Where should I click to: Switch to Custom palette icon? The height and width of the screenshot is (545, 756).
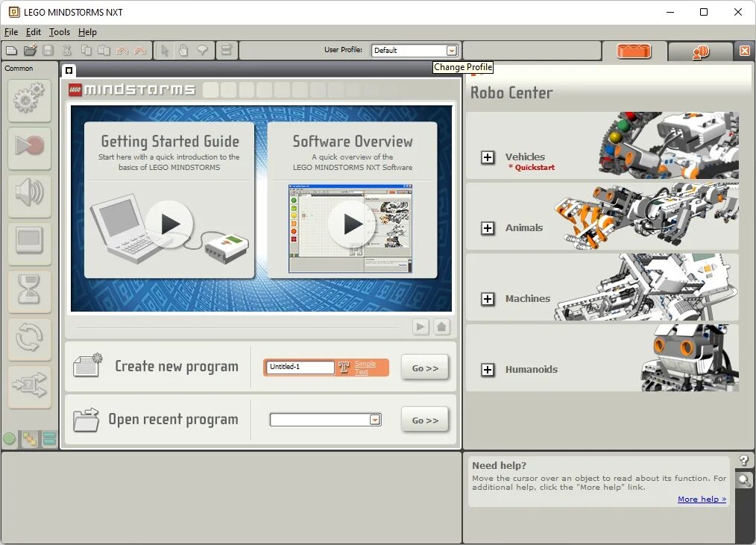pyautogui.click(x=49, y=439)
